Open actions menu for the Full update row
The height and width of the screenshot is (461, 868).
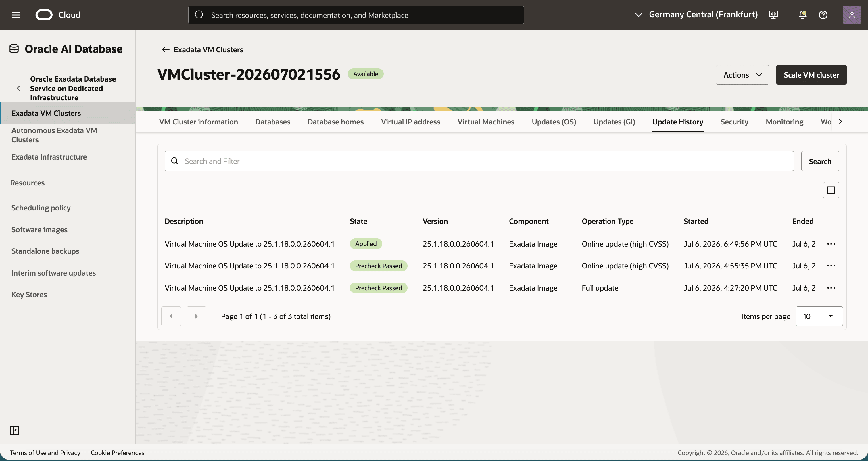[831, 288]
